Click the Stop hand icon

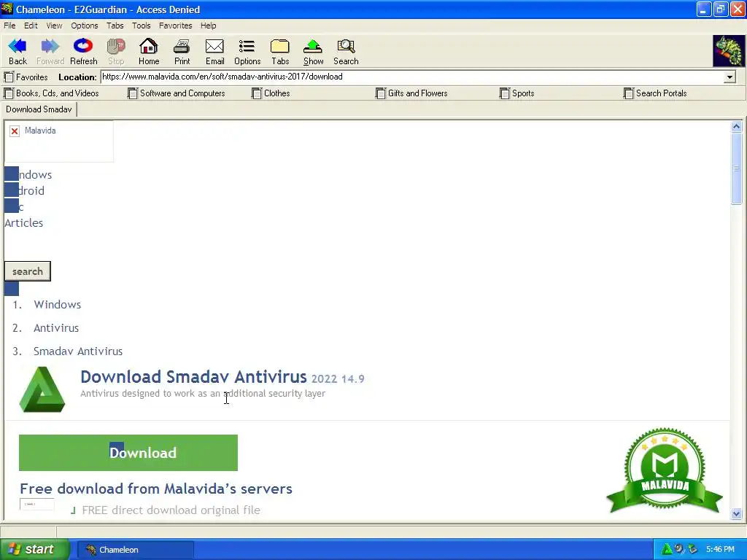[x=116, y=52]
